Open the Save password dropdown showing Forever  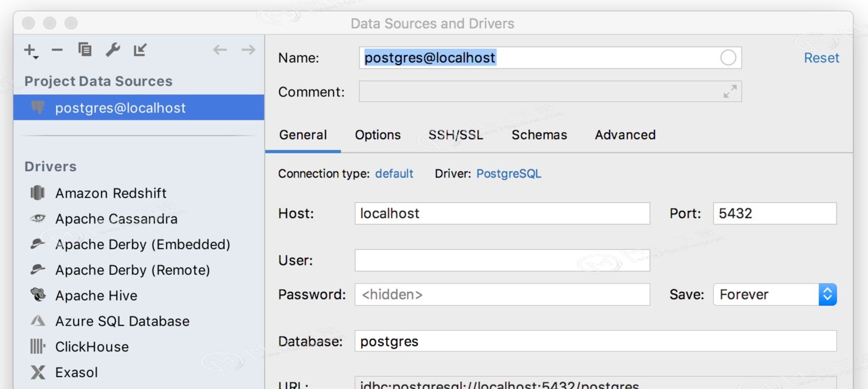775,295
